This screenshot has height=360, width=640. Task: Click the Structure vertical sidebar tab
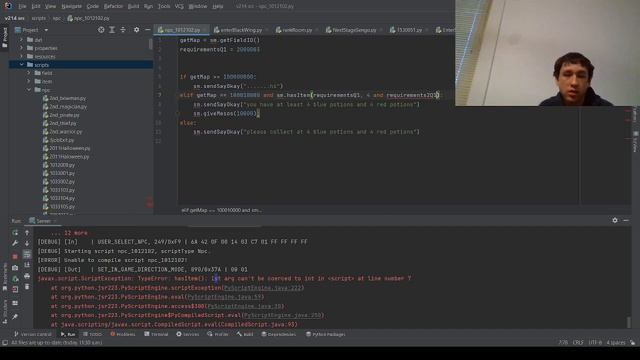pyautogui.click(x=4, y=313)
